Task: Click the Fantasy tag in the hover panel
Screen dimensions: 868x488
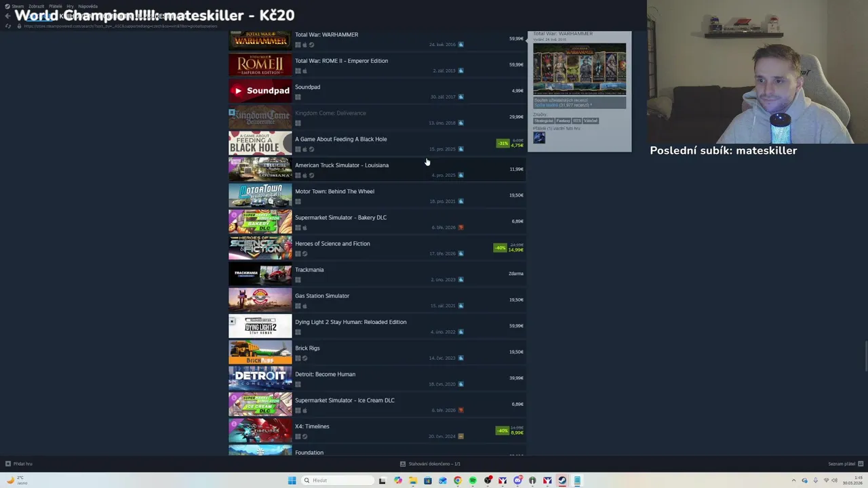Action: point(563,121)
